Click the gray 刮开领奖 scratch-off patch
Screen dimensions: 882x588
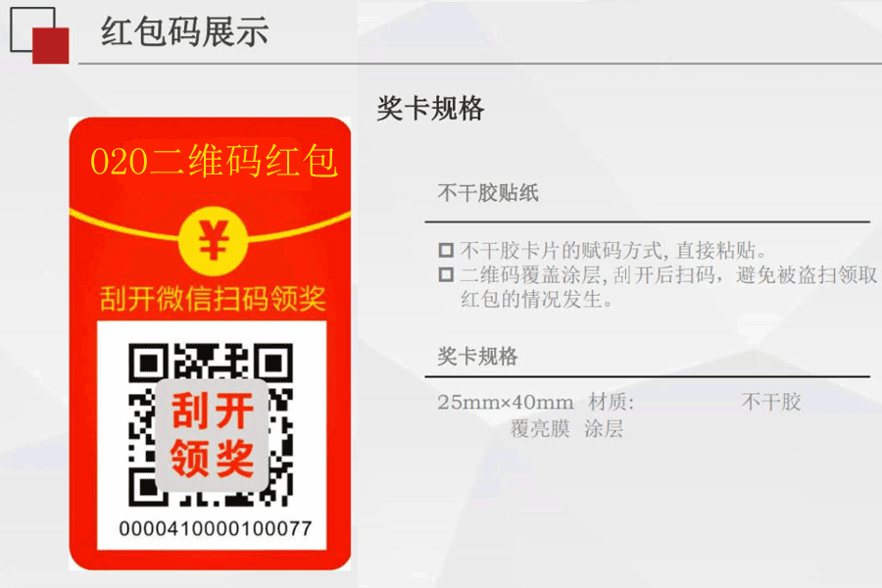click(x=212, y=435)
